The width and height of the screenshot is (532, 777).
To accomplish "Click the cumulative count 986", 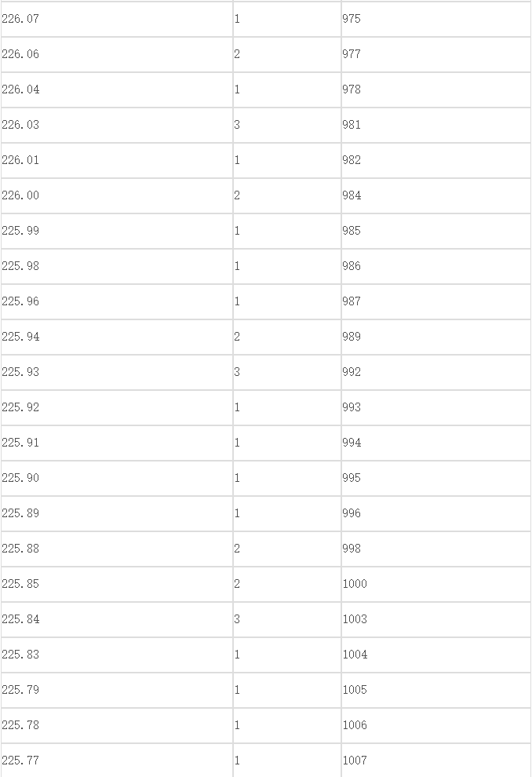I will click(x=436, y=266).
